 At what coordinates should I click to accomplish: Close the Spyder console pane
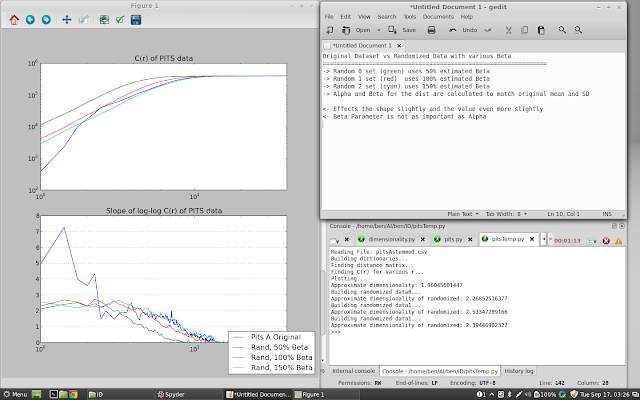622,226
